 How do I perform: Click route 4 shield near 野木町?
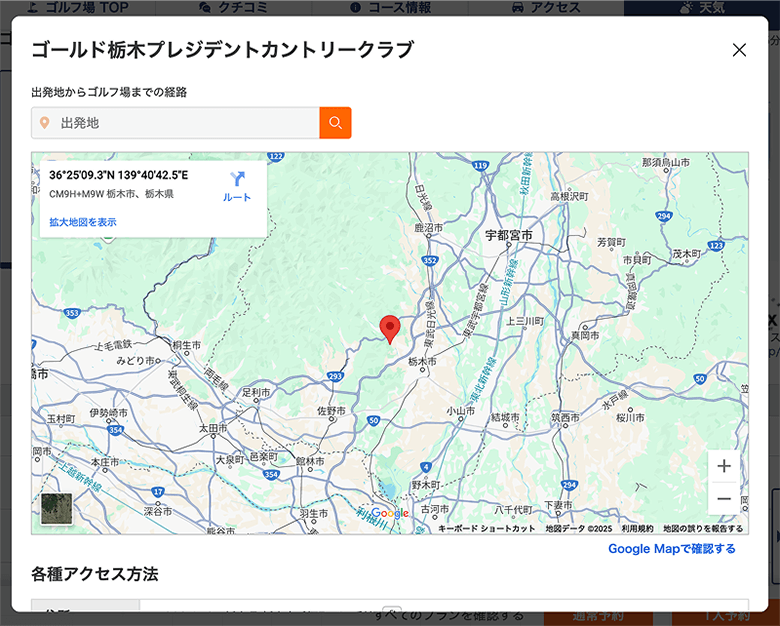(x=426, y=467)
